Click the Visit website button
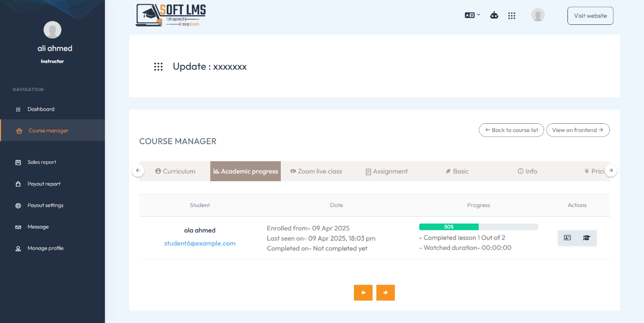 tap(590, 16)
